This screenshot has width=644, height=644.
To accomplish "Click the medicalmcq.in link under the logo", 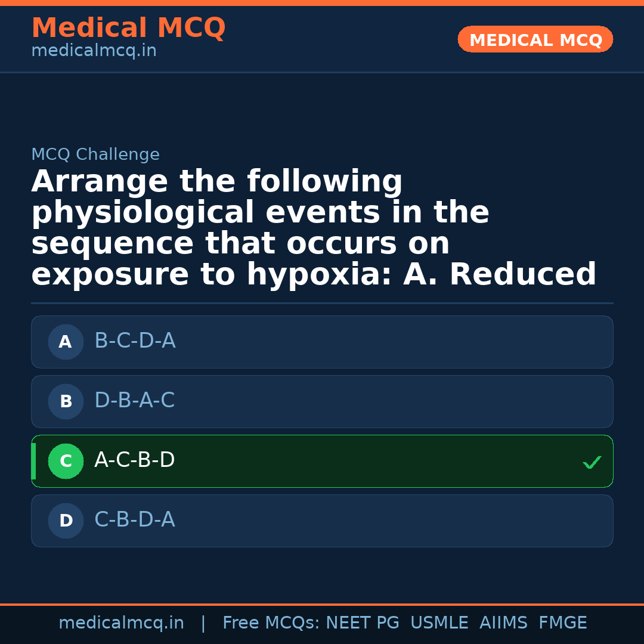I will tap(94, 50).
